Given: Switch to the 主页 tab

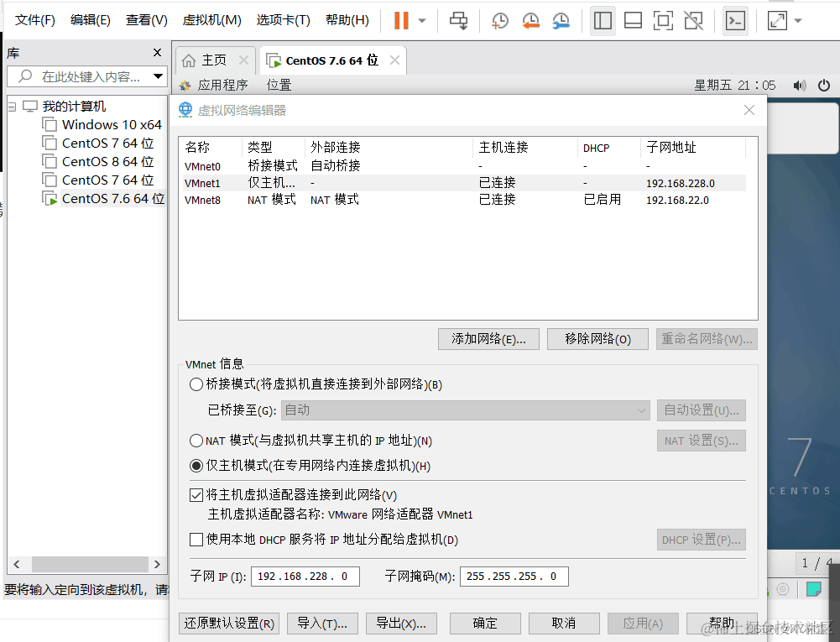Looking at the screenshot, I should [x=214, y=60].
